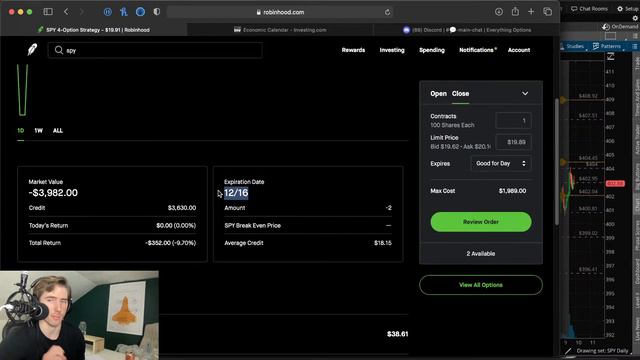640x360 pixels.
Task: Select the 1D chart range
Action: click(20, 131)
